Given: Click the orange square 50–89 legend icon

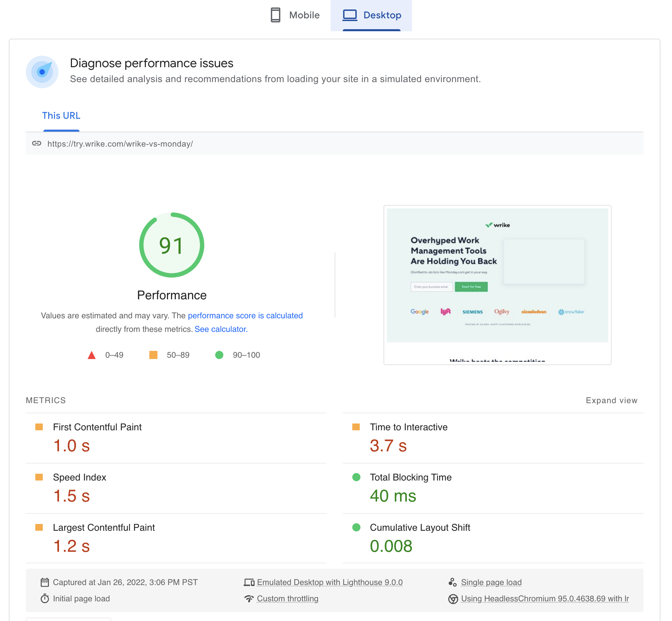Looking at the screenshot, I should pyautogui.click(x=153, y=355).
